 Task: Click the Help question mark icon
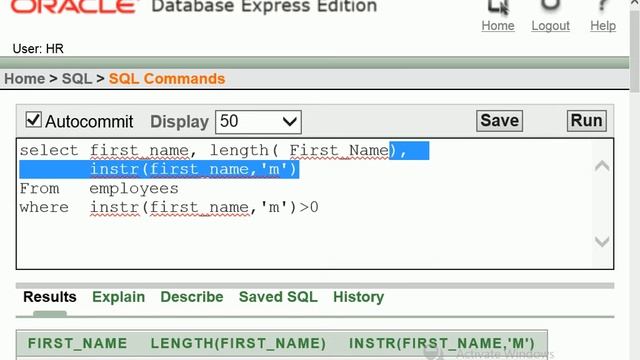[x=602, y=6]
